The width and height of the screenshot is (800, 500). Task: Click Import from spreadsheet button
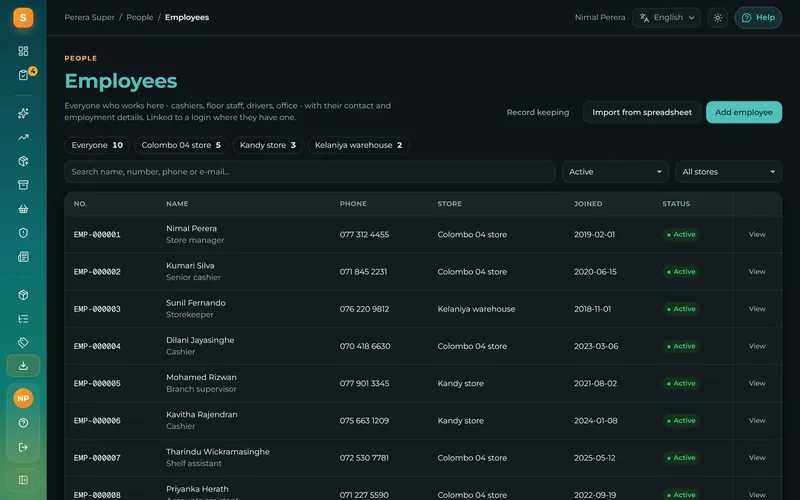[642, 112]
